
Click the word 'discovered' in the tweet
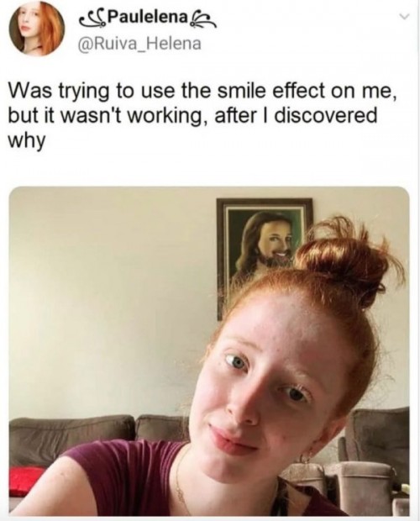(327, 116)
